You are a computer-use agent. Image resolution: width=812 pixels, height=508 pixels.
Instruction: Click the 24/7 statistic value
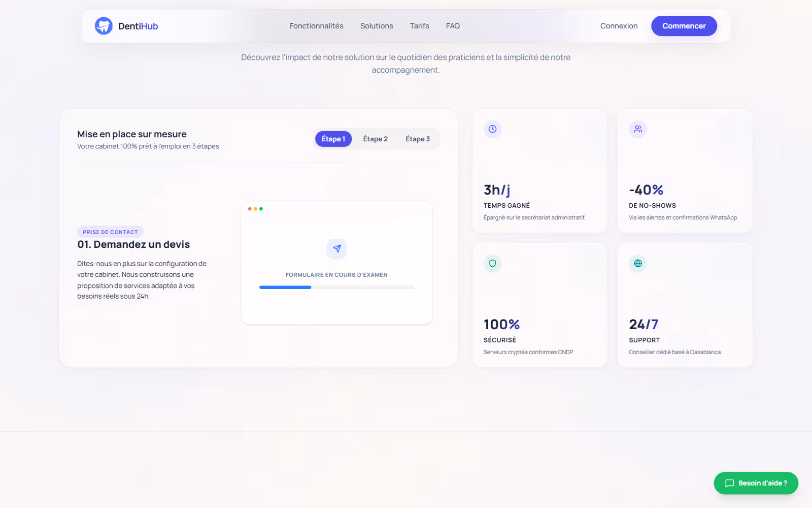click(644, 324)
